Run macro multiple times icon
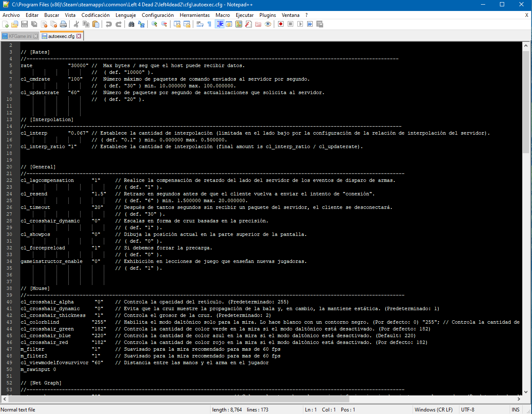This screenshot has width=532, height=414. coord(310,24)
